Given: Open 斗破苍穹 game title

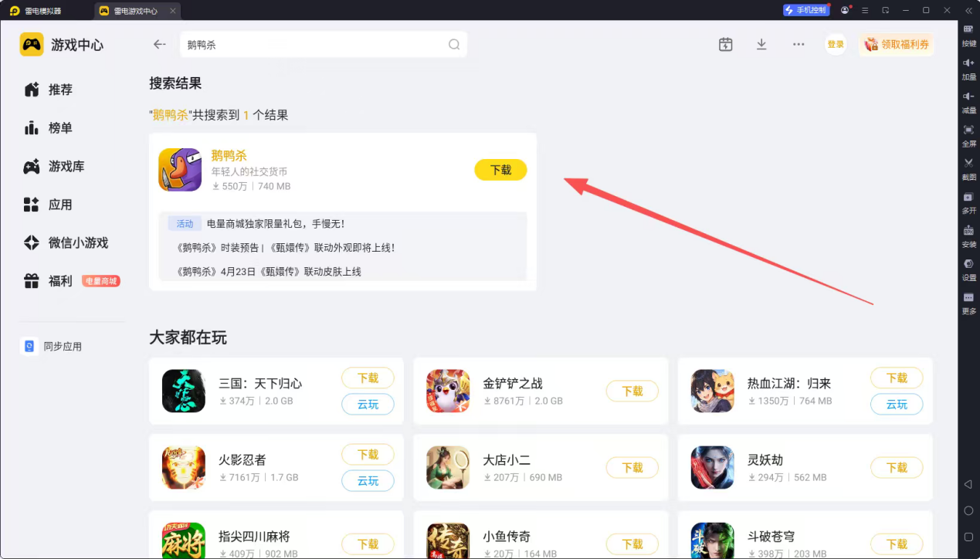Looking at the screenshot, I should click(771, 537).
